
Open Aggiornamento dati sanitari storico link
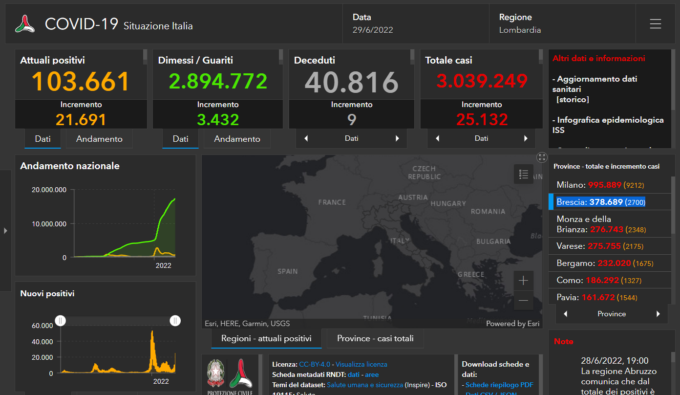tap(595, 89)
